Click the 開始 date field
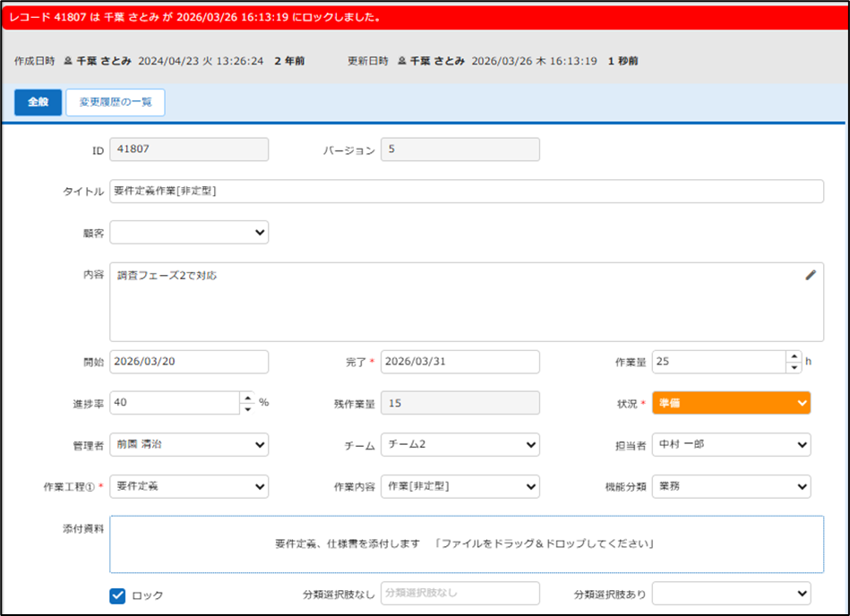Viewport: 850px width, 616px height. tap(189, 362)
